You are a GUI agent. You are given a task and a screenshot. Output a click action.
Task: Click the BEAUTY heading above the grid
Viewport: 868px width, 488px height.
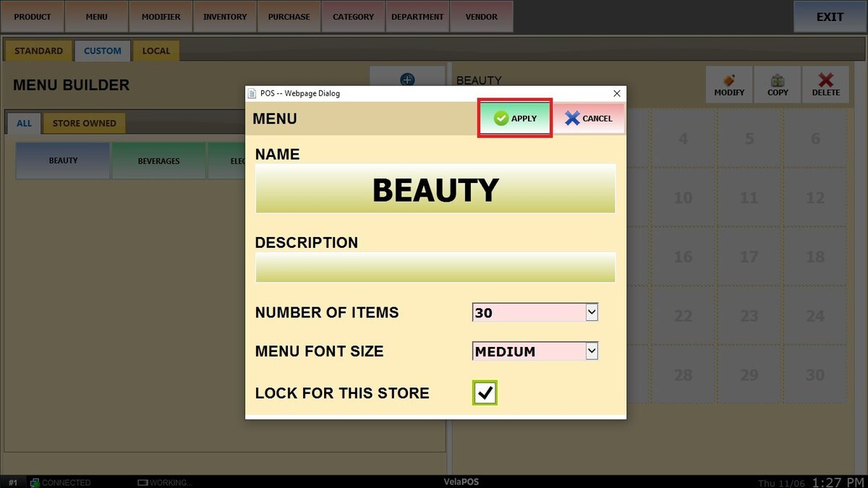479,80
